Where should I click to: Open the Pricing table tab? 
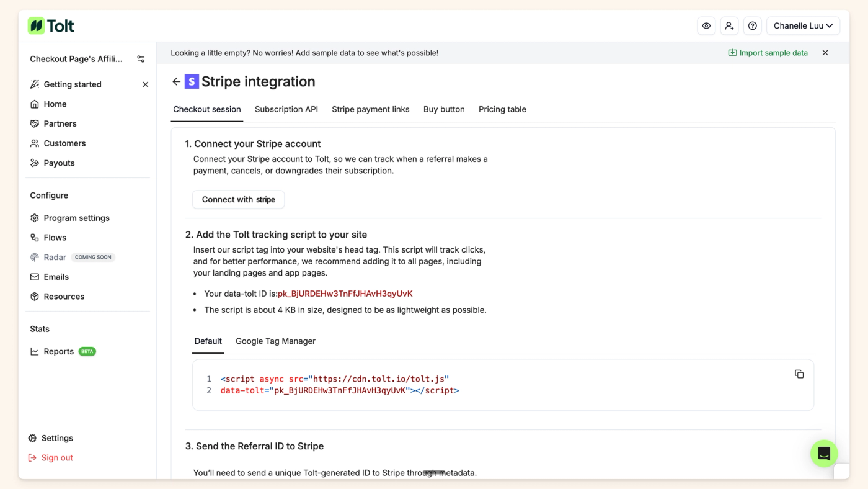tap(502, 109)
